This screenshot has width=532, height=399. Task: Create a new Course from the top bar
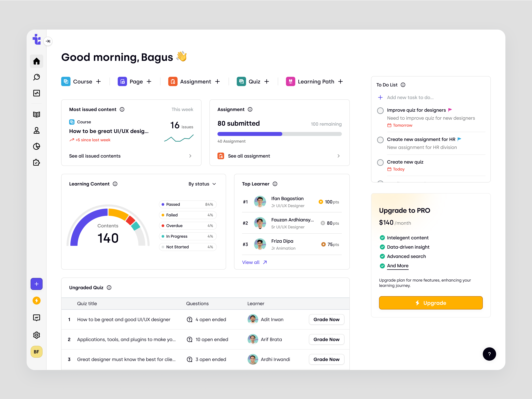click(99, 81)
